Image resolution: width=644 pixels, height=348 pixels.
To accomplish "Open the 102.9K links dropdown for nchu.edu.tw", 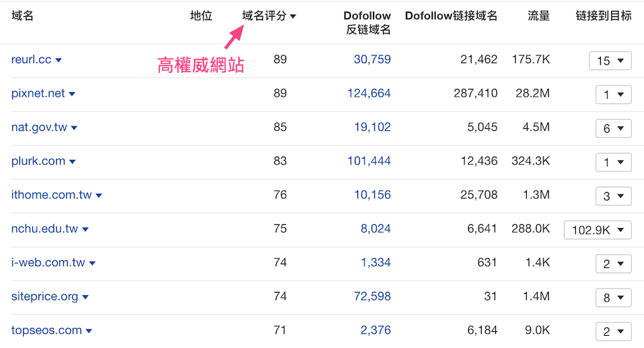I will click(598, 229).
